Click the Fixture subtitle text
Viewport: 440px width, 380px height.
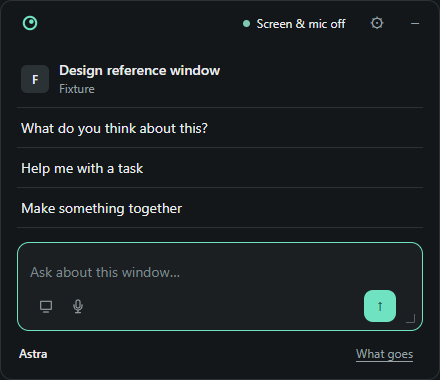(x=77, y=89)
